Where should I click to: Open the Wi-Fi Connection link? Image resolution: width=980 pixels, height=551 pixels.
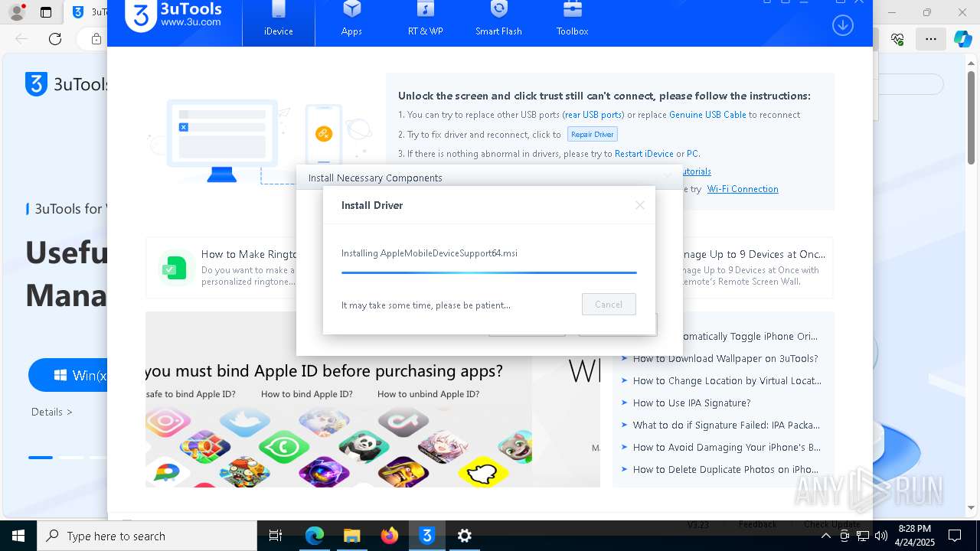743,189
